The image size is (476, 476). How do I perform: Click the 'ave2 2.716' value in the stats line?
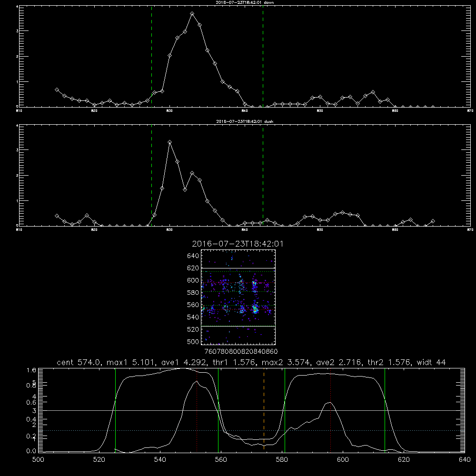click(x=338, y=362)
